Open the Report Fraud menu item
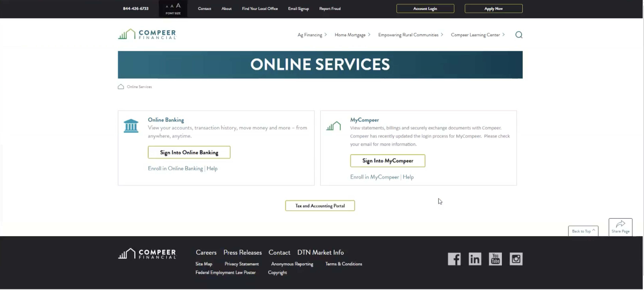Screen dimensions: 644x292 330,9
